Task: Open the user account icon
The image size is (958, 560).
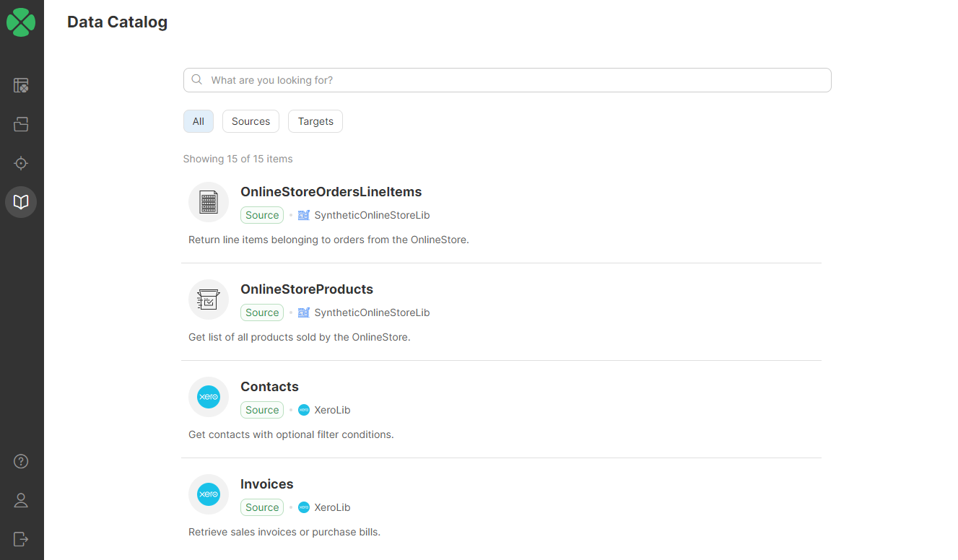Action: (21, 500)
